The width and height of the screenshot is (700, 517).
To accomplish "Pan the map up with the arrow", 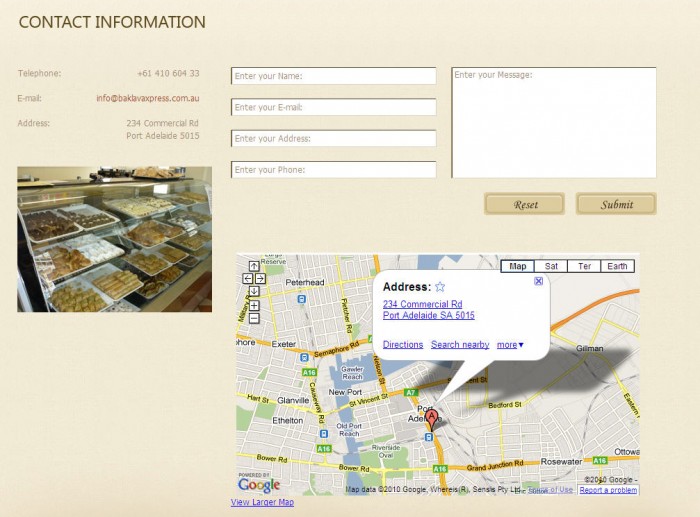I will [x=254, y=266].
